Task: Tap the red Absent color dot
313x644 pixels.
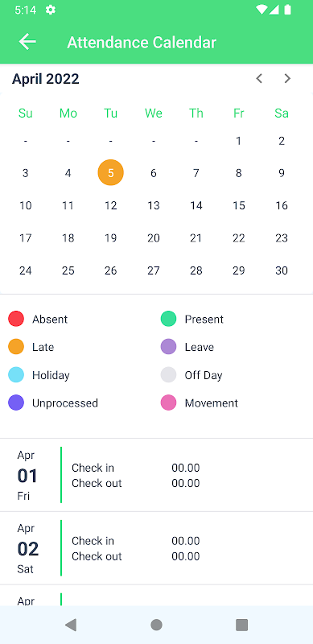Action: (x=16, y=319)
